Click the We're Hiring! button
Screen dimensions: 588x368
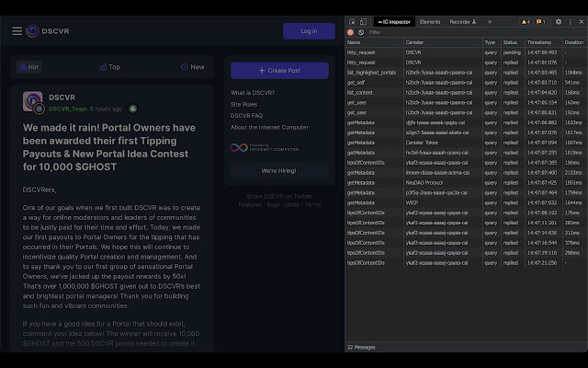tap(279, 171)
